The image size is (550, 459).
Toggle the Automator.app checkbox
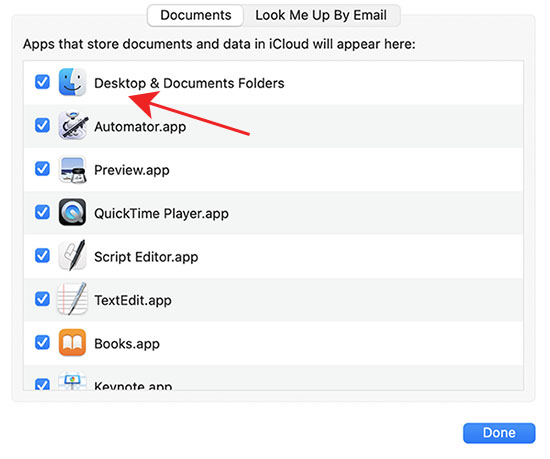click(42, 125)
